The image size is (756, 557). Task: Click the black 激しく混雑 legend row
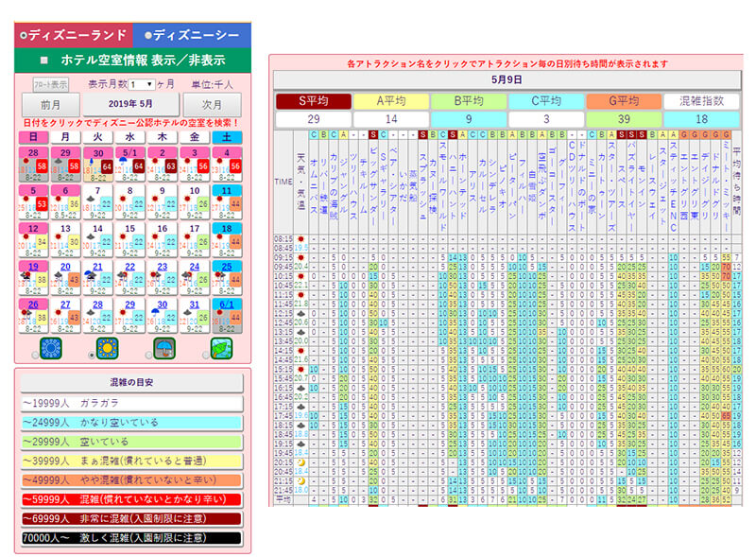(131, 538)
